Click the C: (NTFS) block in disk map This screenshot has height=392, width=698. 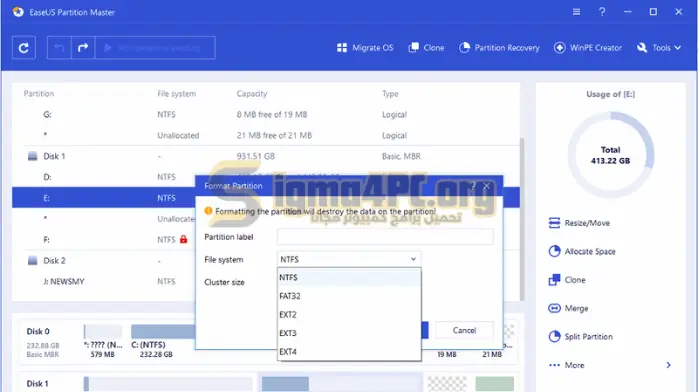pos(163,331)
